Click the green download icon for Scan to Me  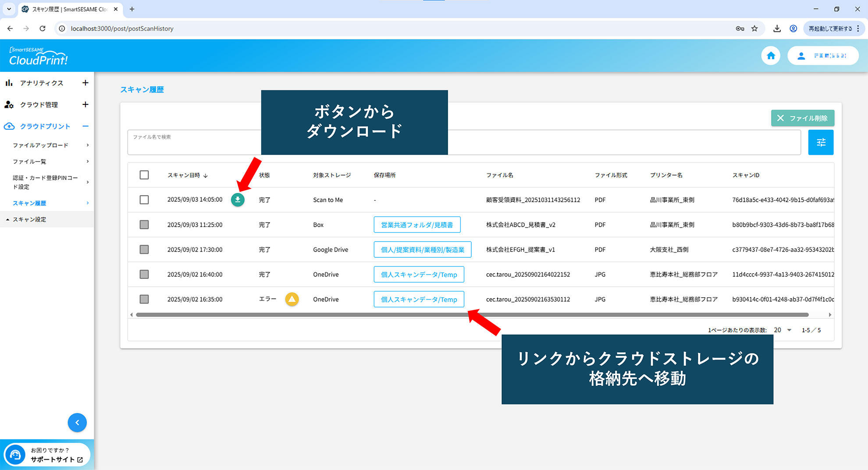pos(238,200)
